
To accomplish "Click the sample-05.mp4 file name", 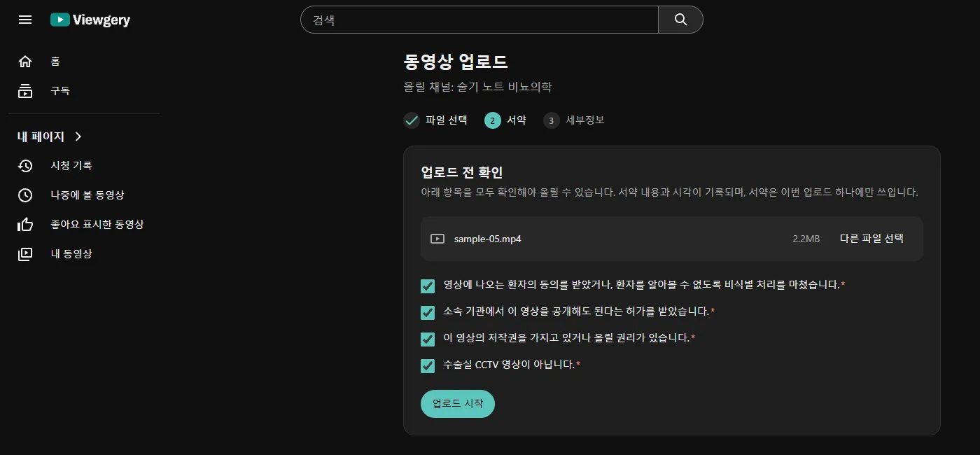I will (488, 239).
